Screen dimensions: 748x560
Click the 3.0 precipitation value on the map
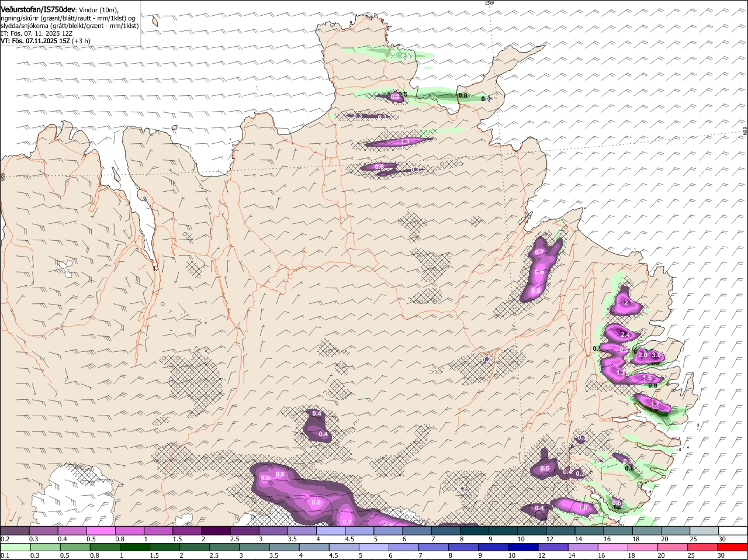coord(656,355)
